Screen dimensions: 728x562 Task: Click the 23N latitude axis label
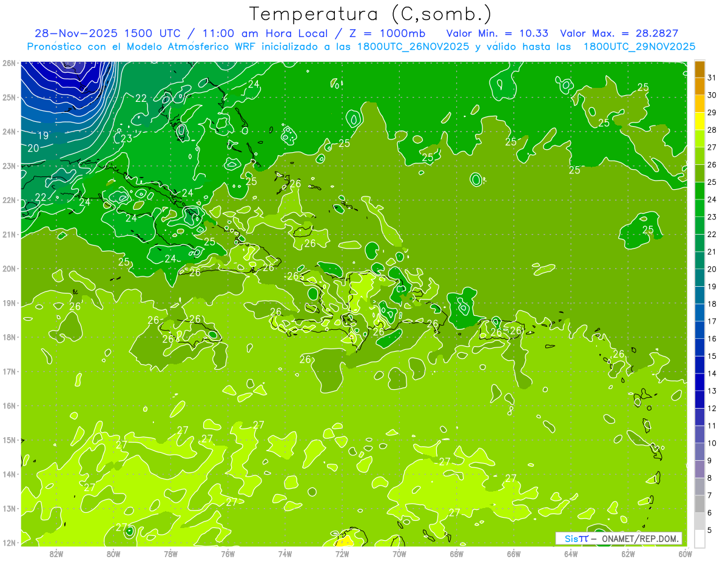point(9,166)
